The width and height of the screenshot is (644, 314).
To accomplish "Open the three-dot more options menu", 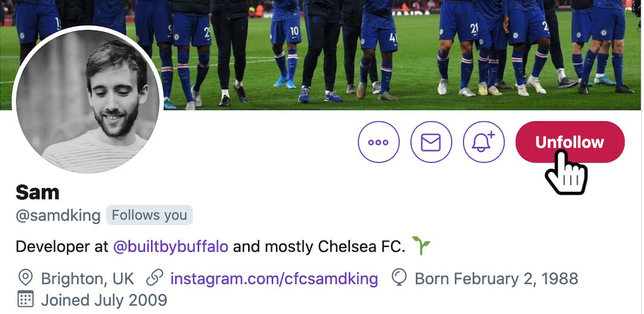I will [379, 142].
